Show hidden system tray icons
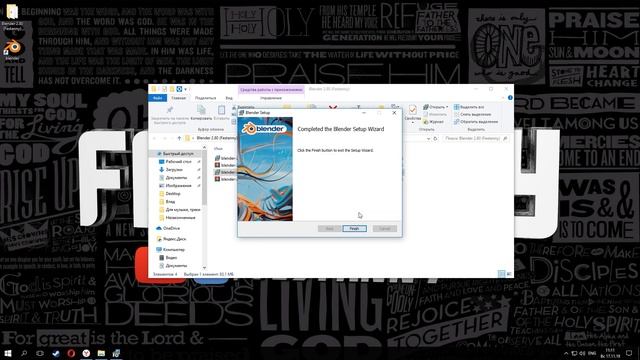This screenshot has height=360, width=640. [566, 353]
